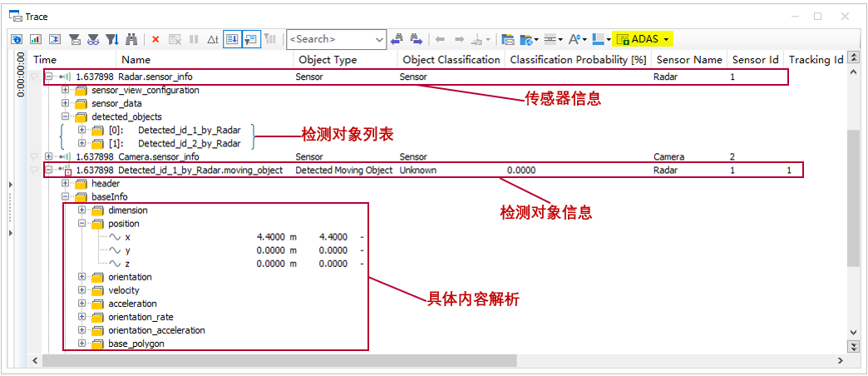868x376 pixels.
Task: Jump to end with bottom double-arrow button
Action: (x=854, y=346)
